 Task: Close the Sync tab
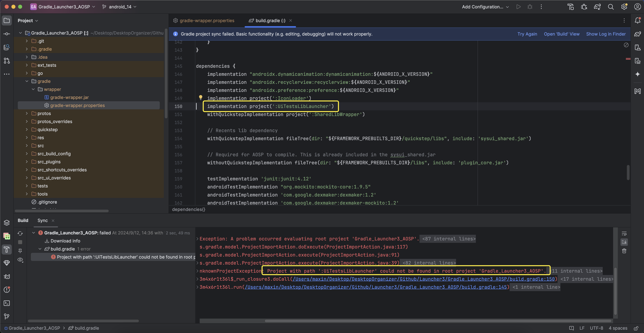click(53, 221)
